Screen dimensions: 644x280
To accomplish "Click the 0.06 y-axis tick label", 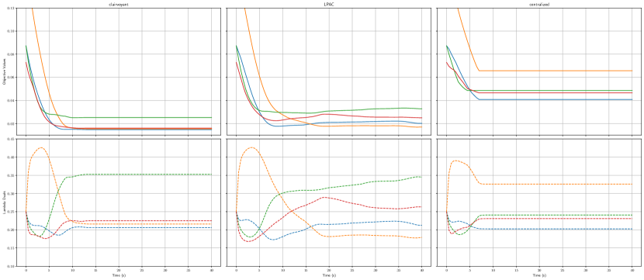I will click(12, 78).
